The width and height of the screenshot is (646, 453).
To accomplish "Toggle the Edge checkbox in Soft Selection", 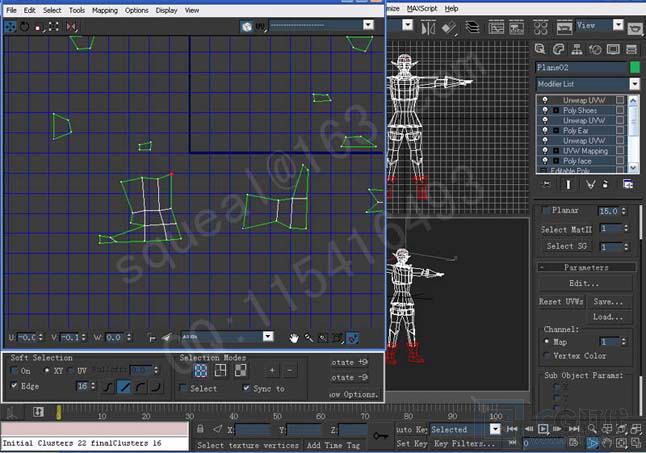I will (14, 385).
